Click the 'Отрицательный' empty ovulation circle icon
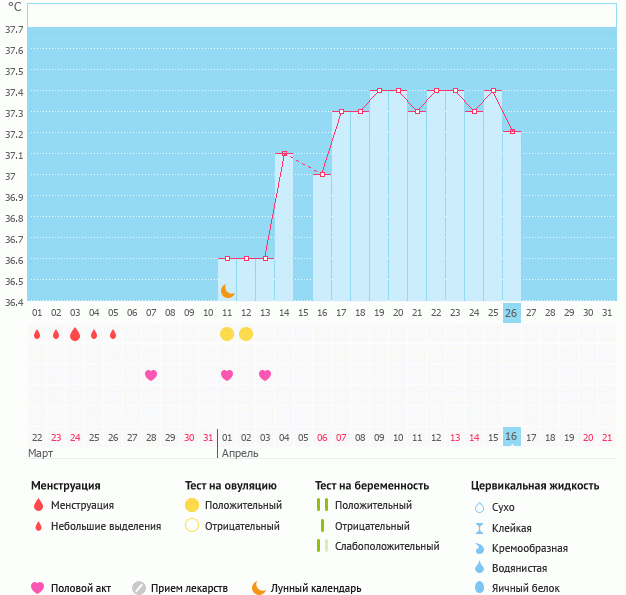 [x=192, y=525]
